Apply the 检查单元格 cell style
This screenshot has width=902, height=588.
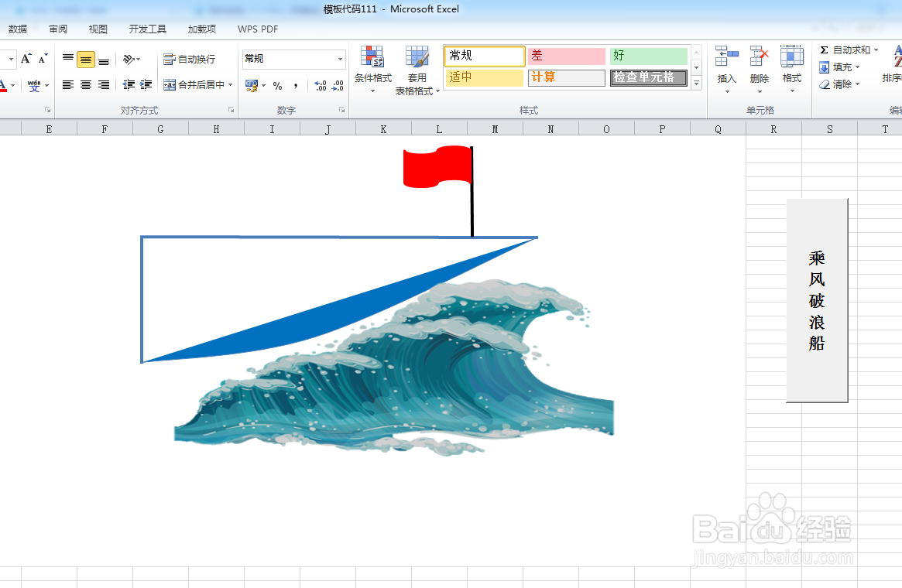648,77
